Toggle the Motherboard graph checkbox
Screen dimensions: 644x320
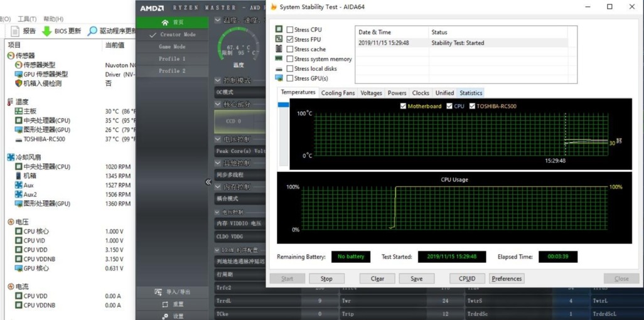pyautogui.click(x=403, y=106)
